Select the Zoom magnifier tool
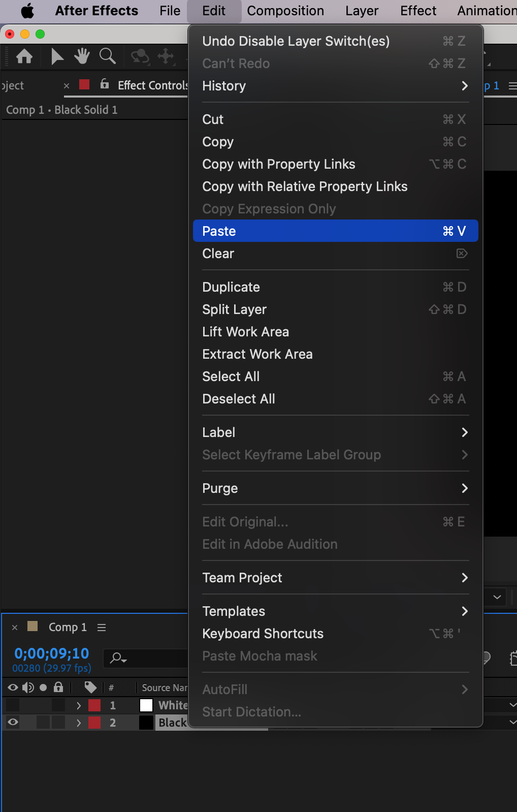The height and width of the screenshot is (812, 517). click(107, 56)
